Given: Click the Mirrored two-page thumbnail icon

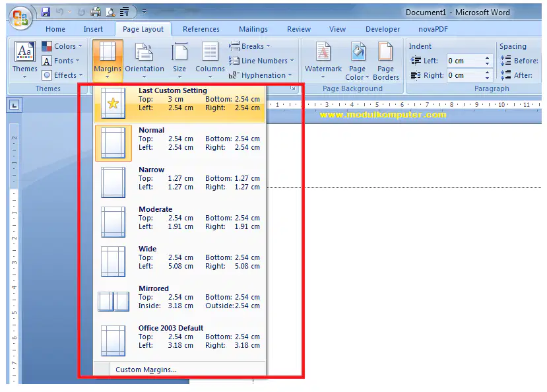Looking at the screenshot, I should click(113, 302).
